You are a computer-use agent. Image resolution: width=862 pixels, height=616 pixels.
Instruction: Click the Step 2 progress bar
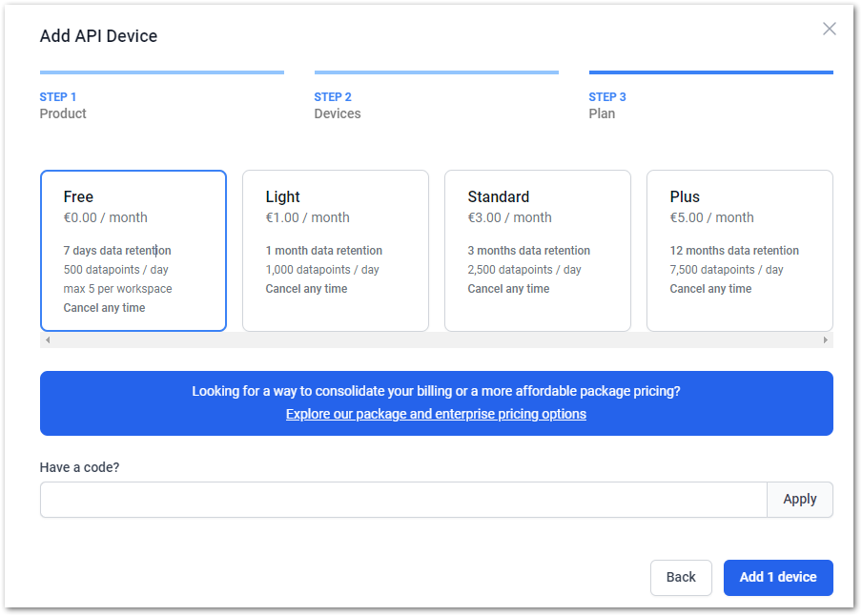[x=437, y=72]
